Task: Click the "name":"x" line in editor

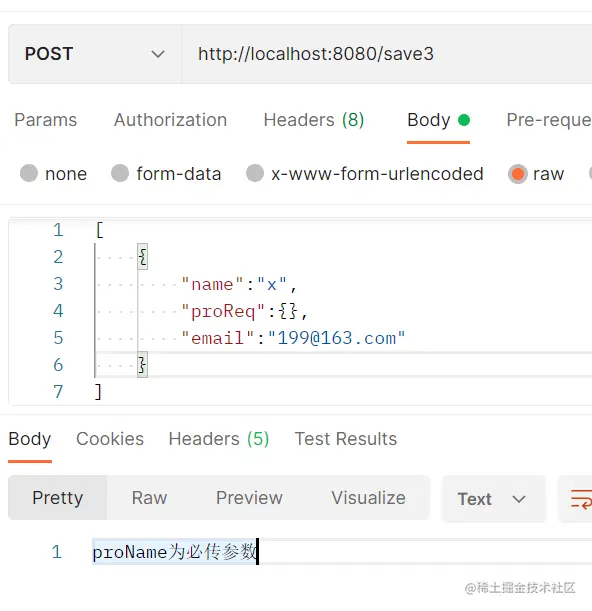Action: (x=239, y=284)
